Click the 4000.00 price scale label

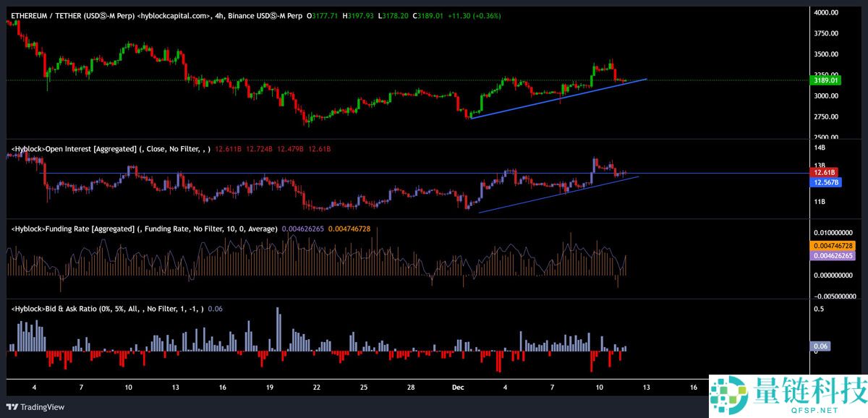pyautogui.click(x=825, y=12)
